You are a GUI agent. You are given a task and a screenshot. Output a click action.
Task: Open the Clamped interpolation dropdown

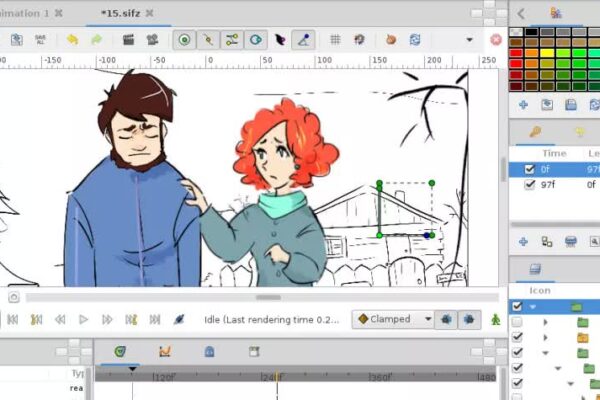393,319
